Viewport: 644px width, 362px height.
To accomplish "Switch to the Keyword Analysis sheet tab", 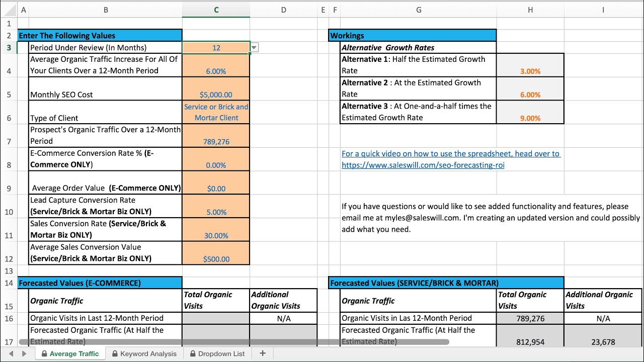I will [x=144, y=353].
